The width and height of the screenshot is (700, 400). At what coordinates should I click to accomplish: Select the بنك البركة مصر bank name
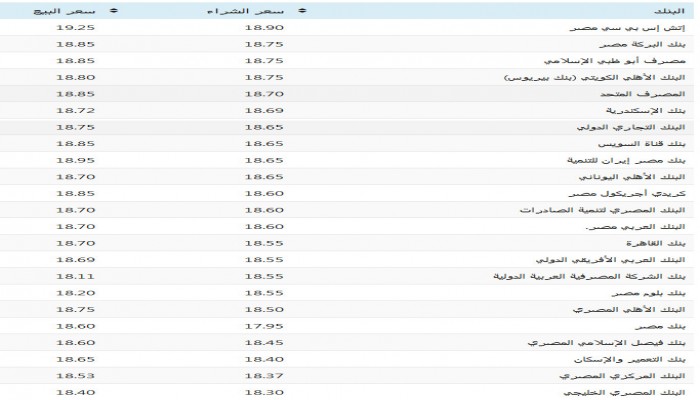tap(642, 44)
